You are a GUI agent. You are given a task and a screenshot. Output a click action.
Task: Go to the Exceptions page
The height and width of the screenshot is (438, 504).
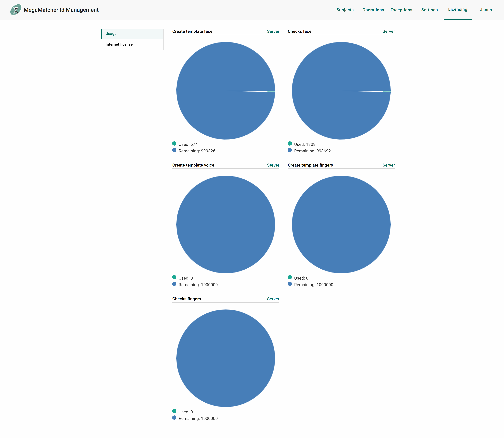401,10
